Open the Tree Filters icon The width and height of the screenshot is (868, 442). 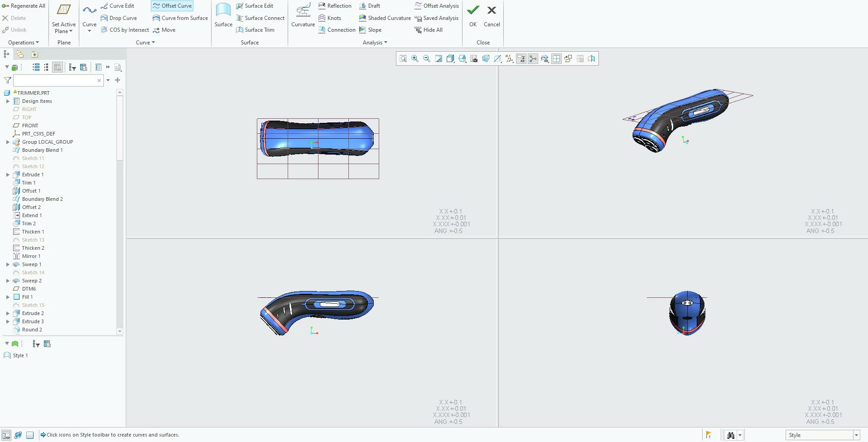click(72, 67)
